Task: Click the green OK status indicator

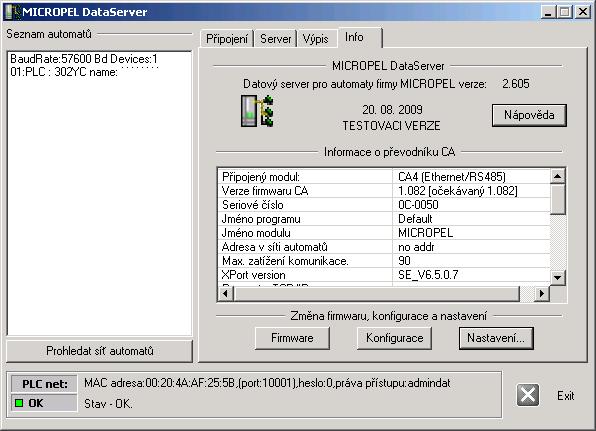Action: point(19,403)
